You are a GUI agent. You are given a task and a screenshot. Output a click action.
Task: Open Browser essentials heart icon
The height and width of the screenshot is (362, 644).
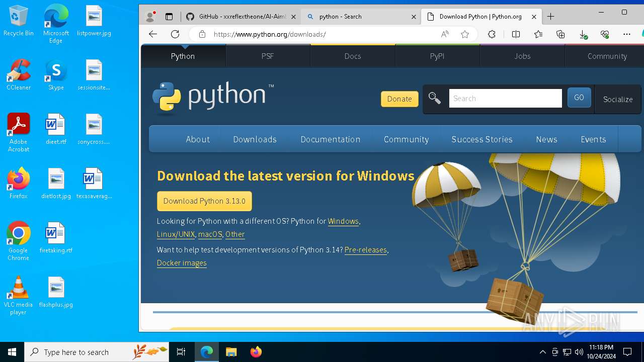coord(605,34)
